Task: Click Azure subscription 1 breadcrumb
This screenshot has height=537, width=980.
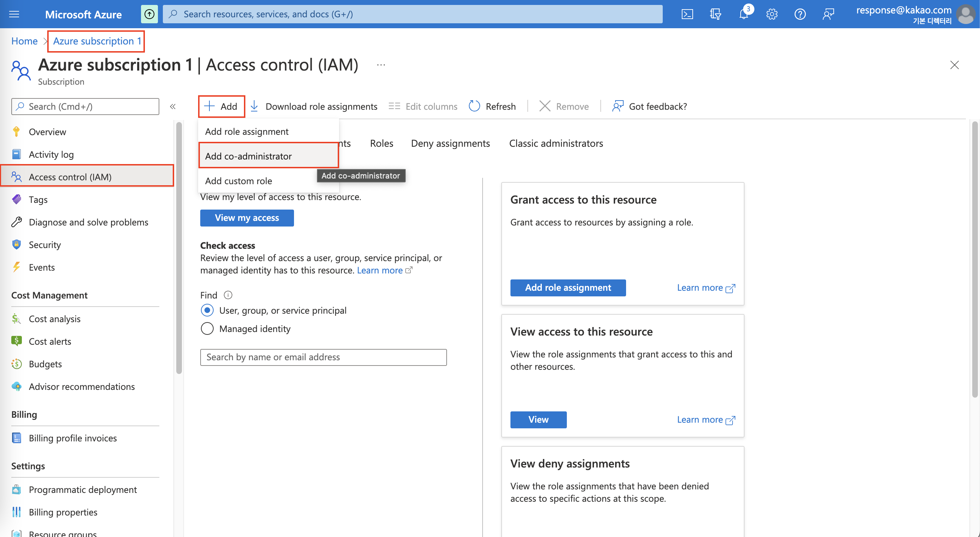Action: pos(97,41)
